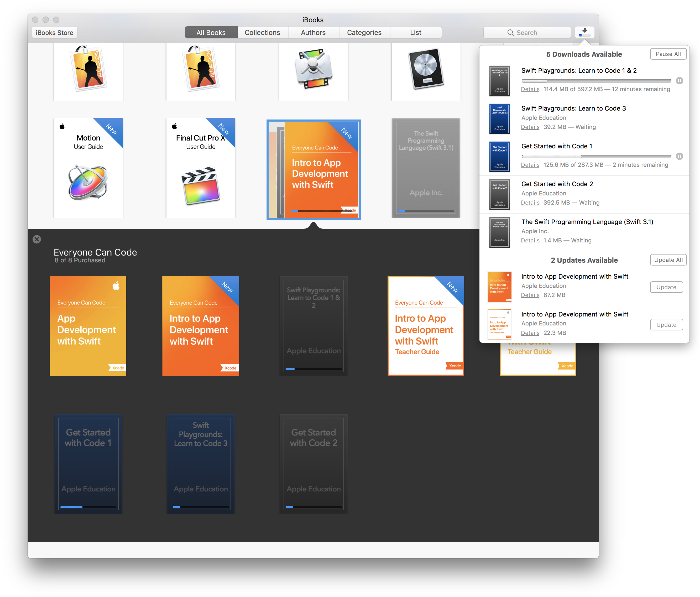The height and width of the screenshot is (597, 700).
Task: Click the magnifier icon in Search field
Action: point(510,32)
